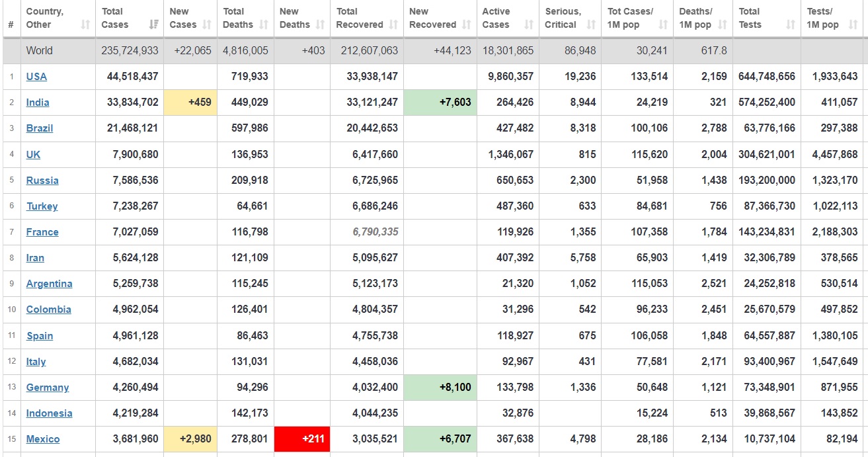
Task: Click India's yellow +459 new cases cell
Action: pyautogui.click(x=190, y=103)
